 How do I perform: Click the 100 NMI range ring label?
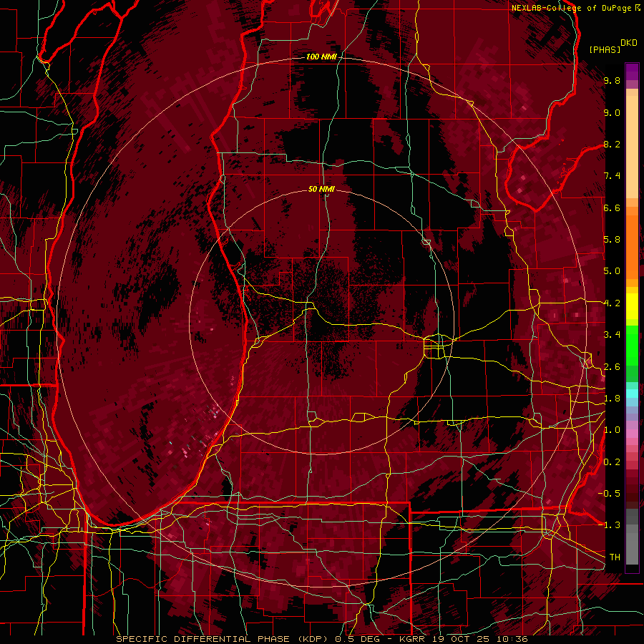(x=321, y=57)
